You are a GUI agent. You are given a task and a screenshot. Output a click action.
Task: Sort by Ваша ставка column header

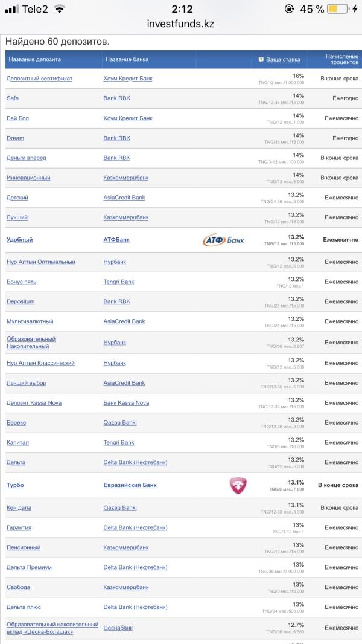pos(284,60)
